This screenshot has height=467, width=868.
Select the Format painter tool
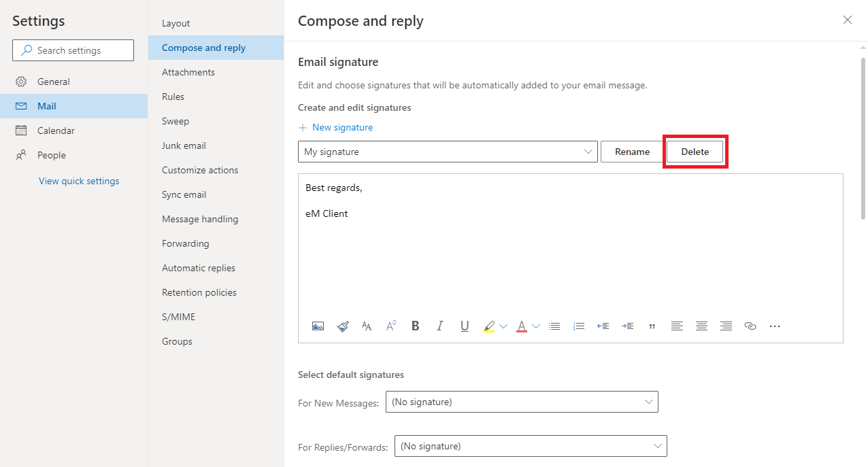(x=343, y=326)
